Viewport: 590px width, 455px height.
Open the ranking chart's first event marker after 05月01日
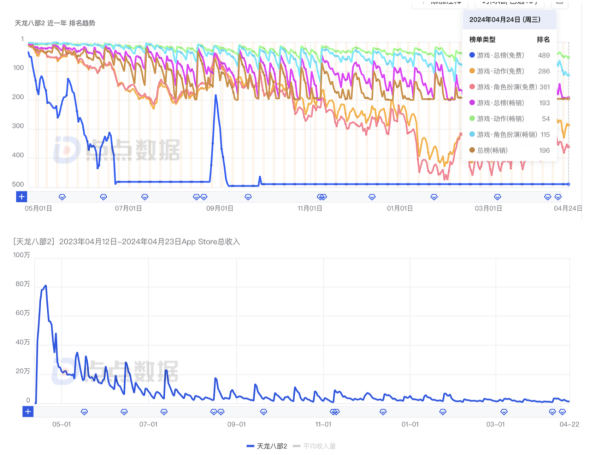(62, 197)
